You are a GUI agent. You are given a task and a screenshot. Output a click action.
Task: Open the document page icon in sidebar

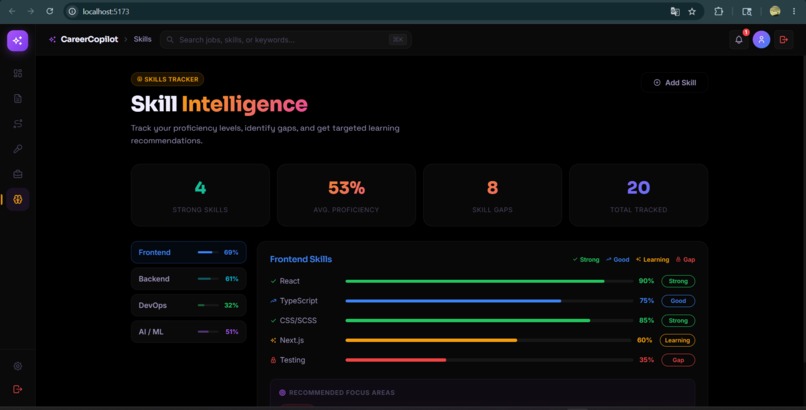point(17,99)
